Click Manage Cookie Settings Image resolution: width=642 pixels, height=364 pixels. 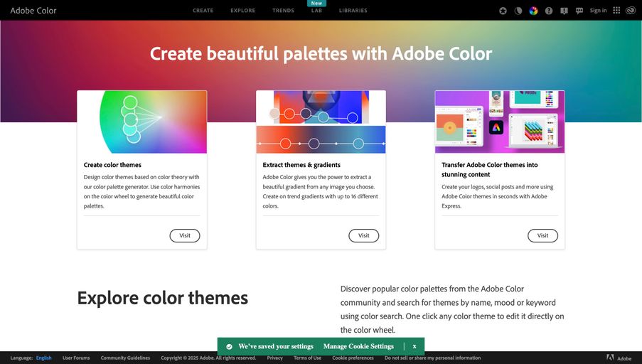[358, 346]
